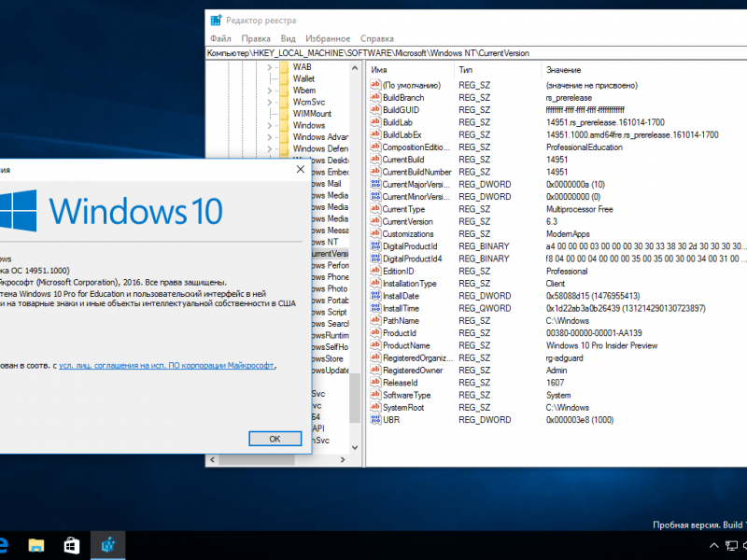Screen dimensions: 747x560
Task: Select the InstallationType value name
Action: 409,284
